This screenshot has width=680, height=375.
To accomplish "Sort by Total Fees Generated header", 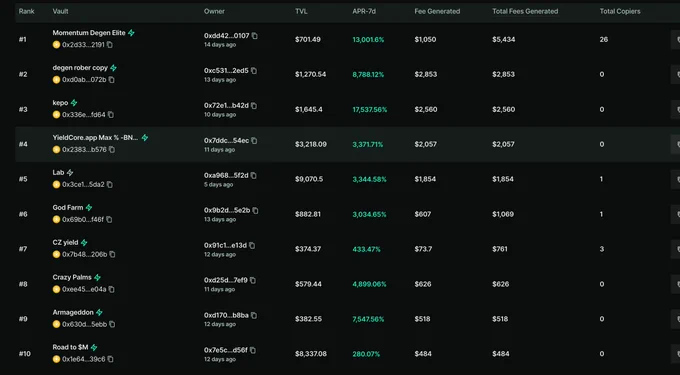I will [525, 11].
